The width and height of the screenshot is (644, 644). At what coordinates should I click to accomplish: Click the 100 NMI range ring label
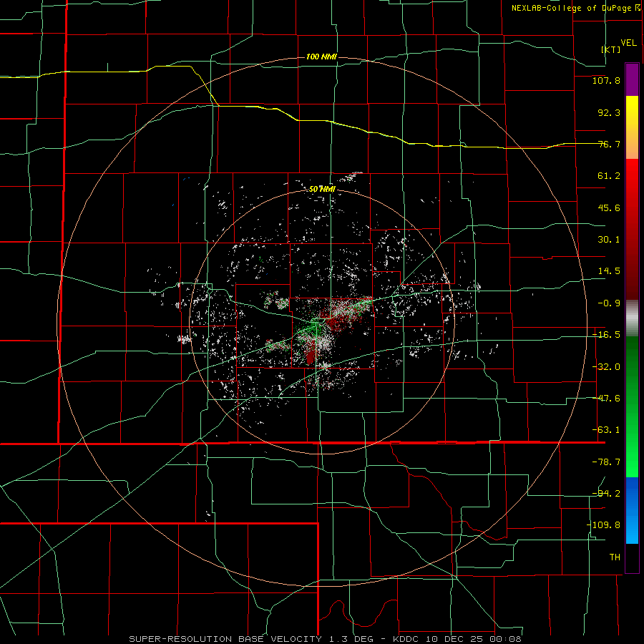pyautogui.click(x=321, y=57)
